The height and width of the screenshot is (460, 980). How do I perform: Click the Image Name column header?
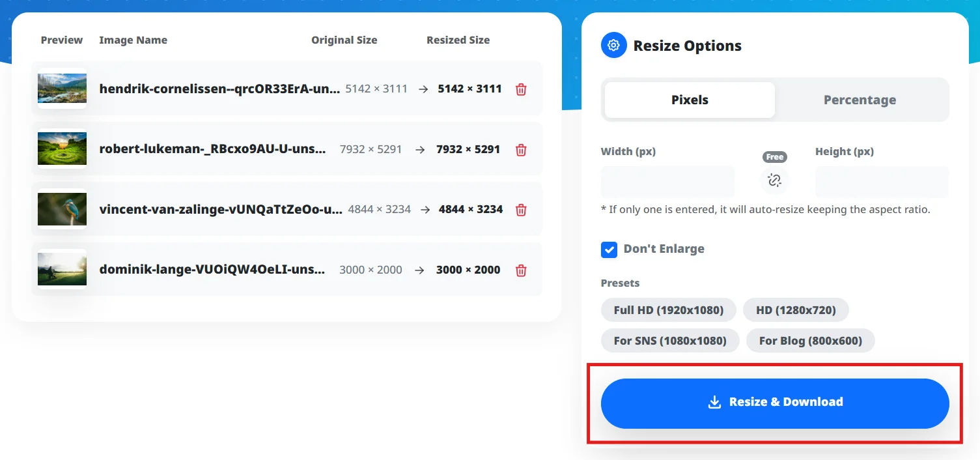coord(133,40)
